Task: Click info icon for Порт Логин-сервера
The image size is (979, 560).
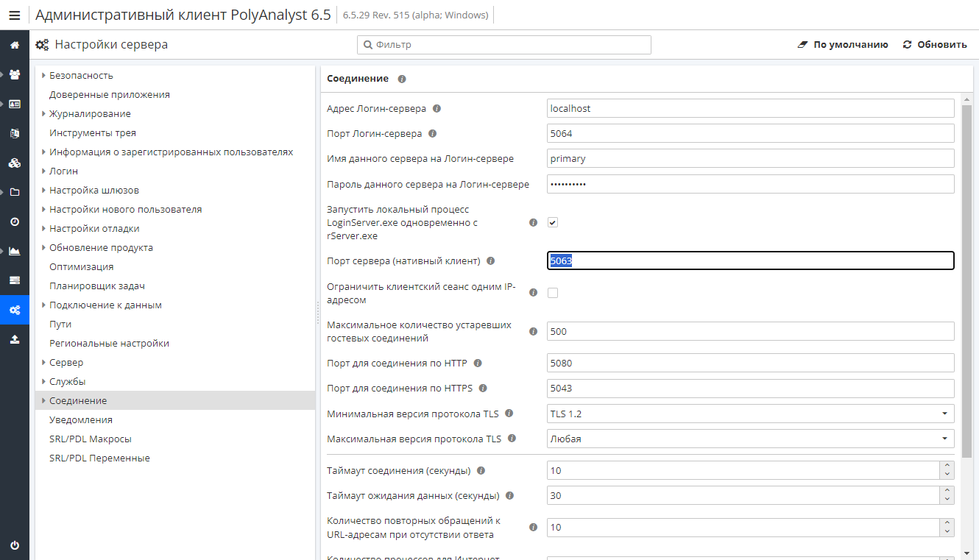Action: click(x=432, y=133)
